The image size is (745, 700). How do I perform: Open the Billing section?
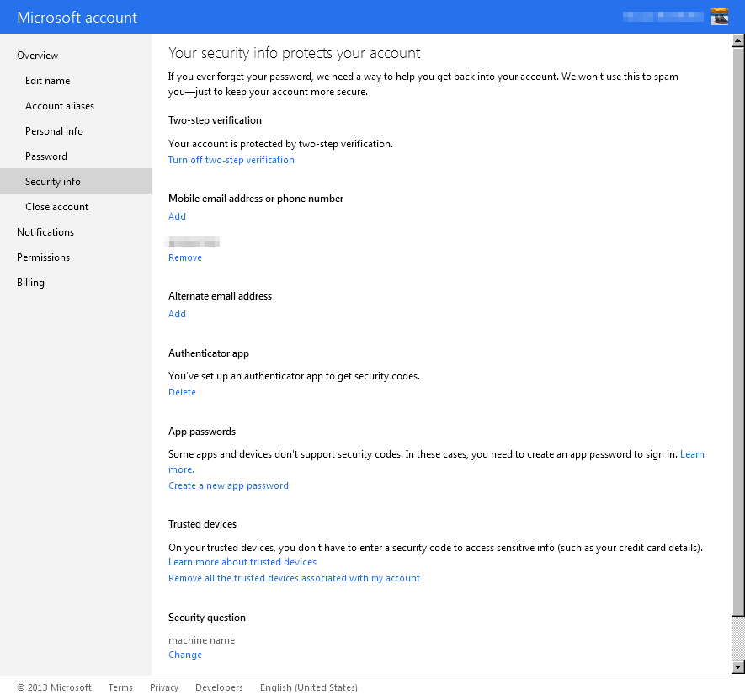coord(30,283)
